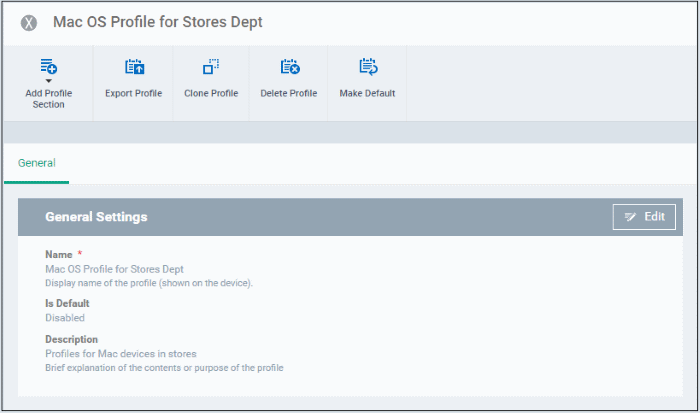Viewport: 700px width, 413px height.
Task: Click the Delete Profile icon
Action: (x=290, y=67)
